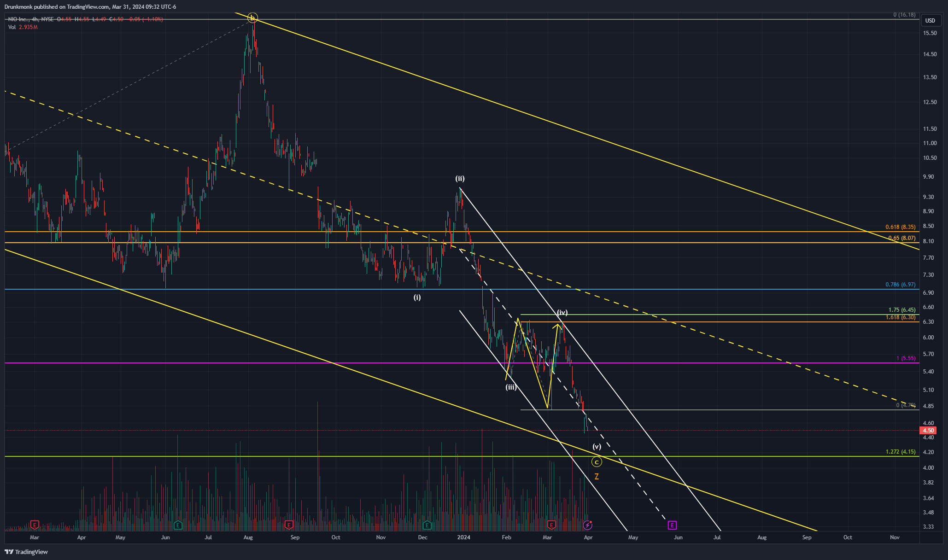Click the (v) wave label

597,447
